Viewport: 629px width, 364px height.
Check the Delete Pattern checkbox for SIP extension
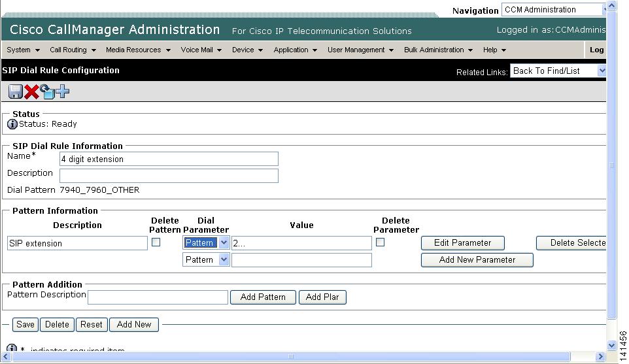point(156,242)
